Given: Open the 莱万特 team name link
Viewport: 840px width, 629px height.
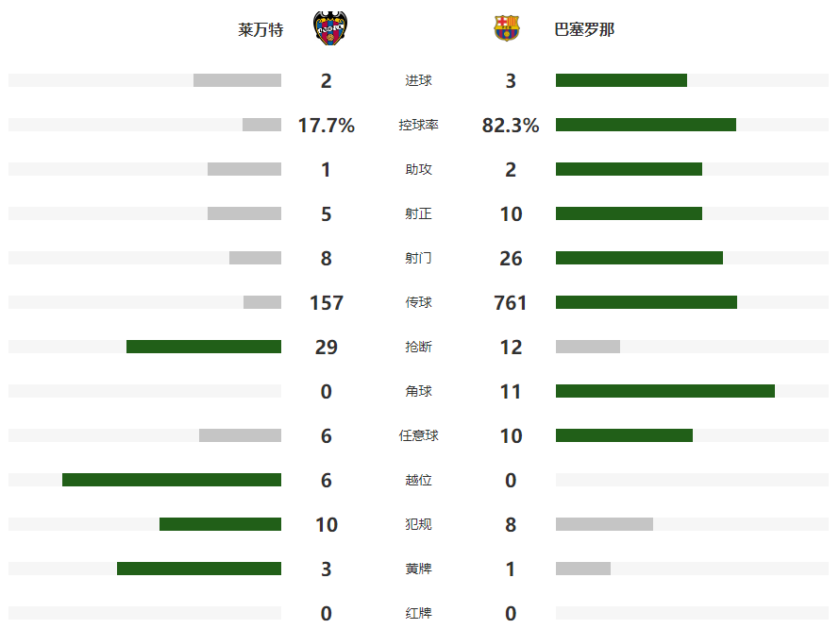Looking at the screenshot, I should [x=260, y=30].
